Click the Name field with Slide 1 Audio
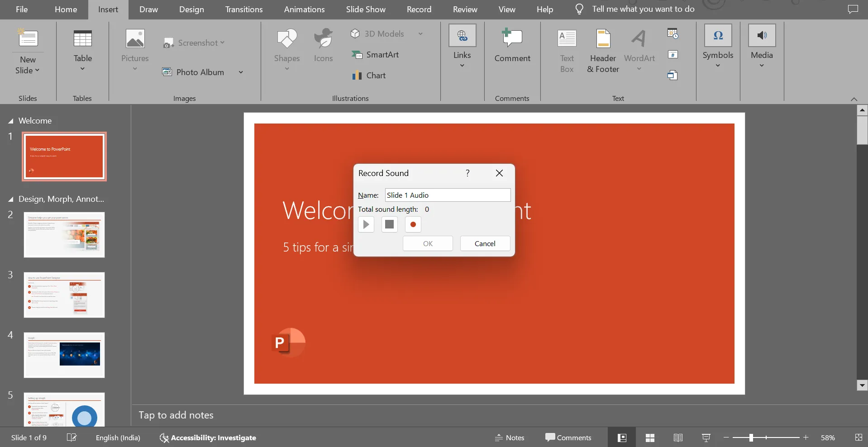Image resolution: width=868 pixels, height=447 pixels. pos(448,195)
